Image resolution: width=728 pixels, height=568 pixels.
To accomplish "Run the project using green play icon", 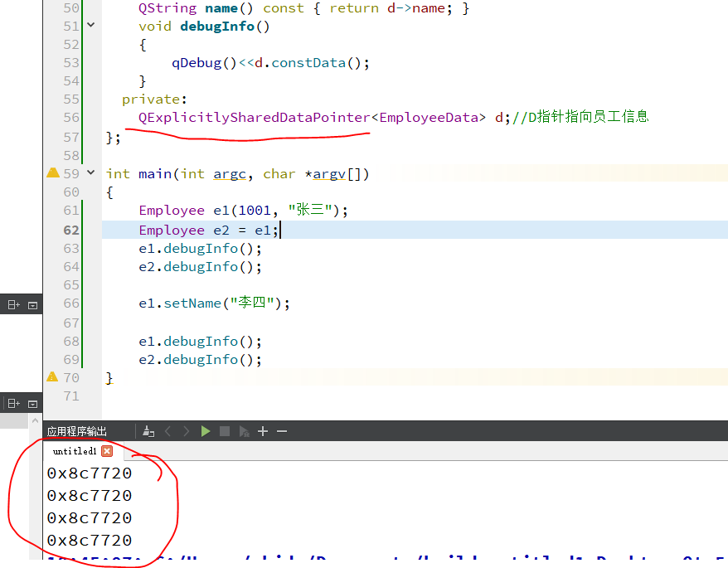I will coord(205,431).
